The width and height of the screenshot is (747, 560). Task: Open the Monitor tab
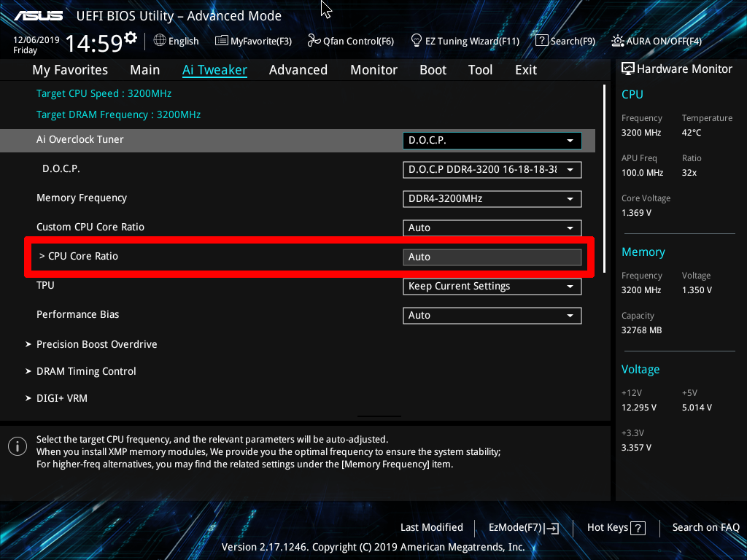pyautogui.click(x=373, y=70)
